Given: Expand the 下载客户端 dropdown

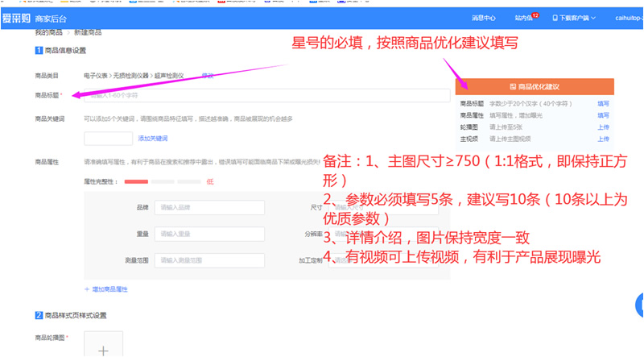Looking at the screenshot, I should point(574,17).
